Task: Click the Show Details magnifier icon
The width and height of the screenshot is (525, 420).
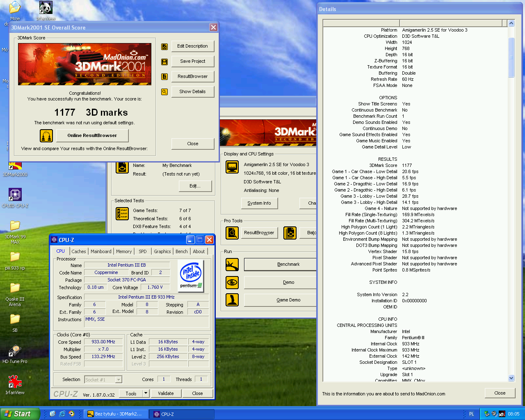Action: (x=164, y=92)
